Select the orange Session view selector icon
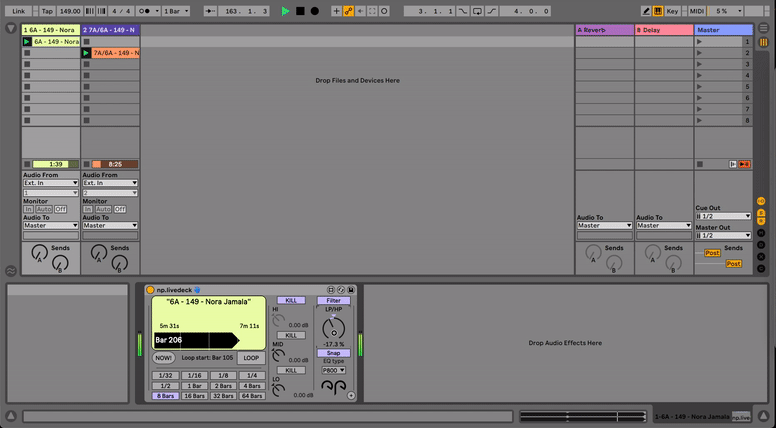This screenshot has height=428, width=776. pyautogui.click(x=764, y=43)
